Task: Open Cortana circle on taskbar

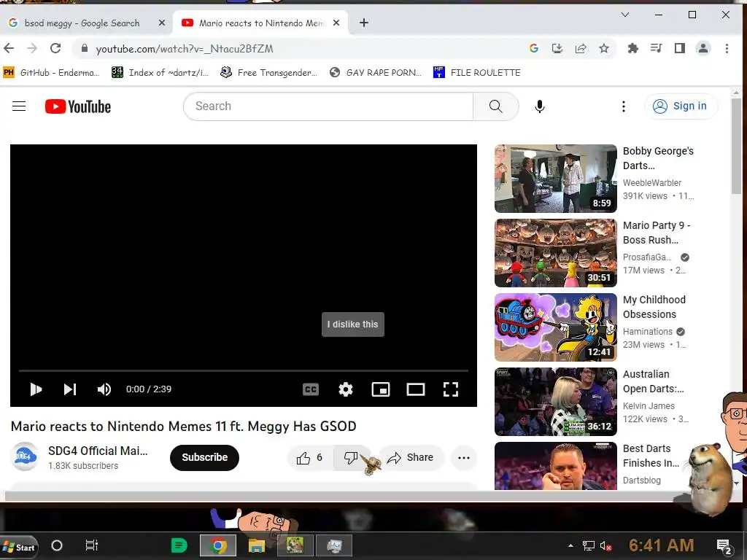Action: pos(57,545)
